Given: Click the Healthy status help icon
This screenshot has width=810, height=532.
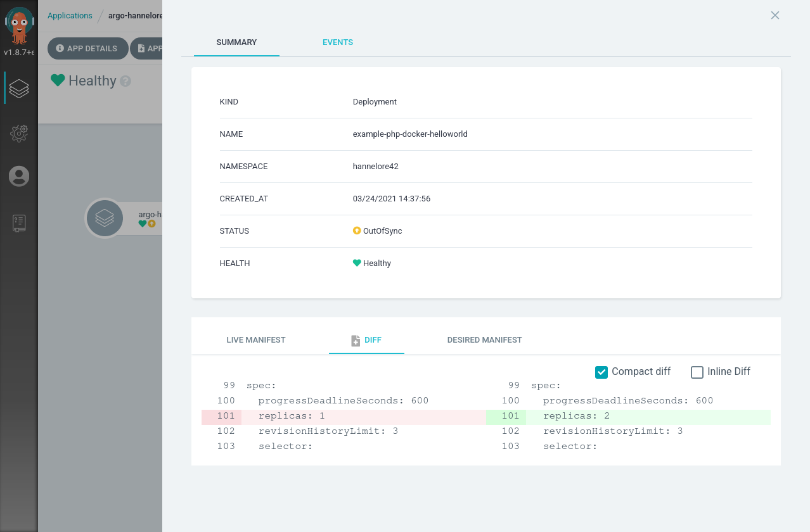Looking at the screenshot, I should (x=125, y=81).
